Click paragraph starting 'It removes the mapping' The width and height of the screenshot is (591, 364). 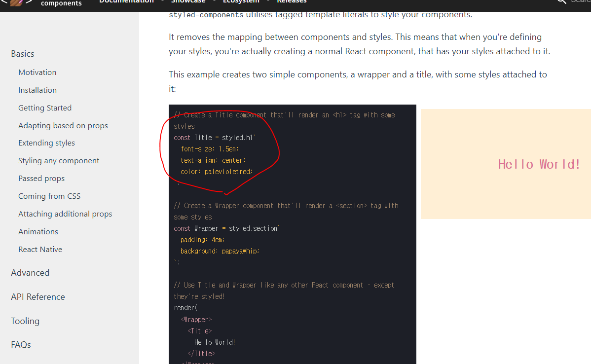(359, 44)
